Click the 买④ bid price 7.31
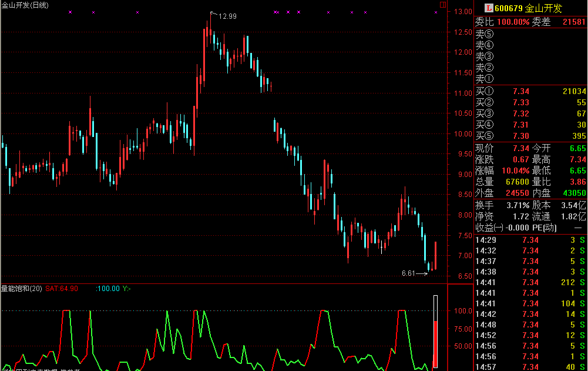 point(521,125)
